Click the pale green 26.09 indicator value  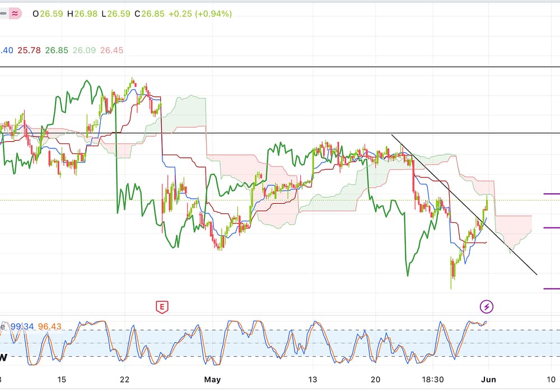(x=84, y=50)
